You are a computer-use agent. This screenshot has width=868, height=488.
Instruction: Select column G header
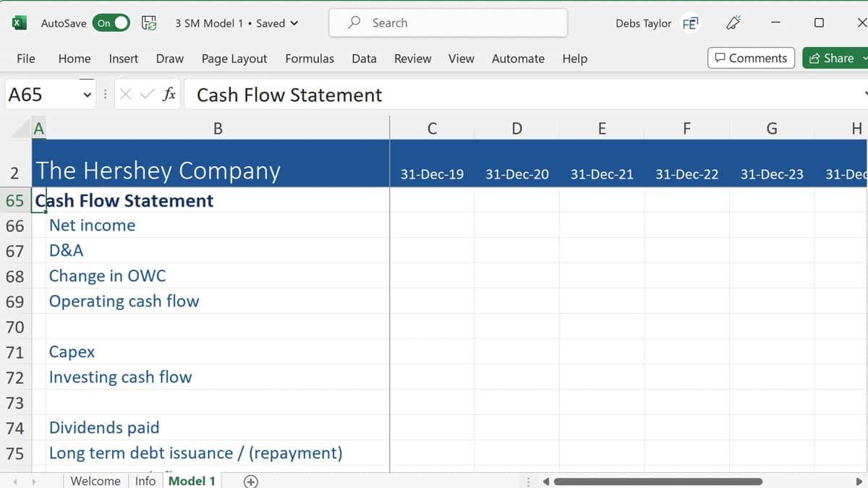[772, 129]
